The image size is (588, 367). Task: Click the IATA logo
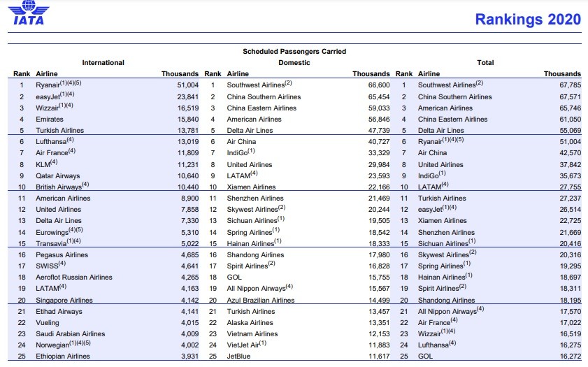click(x=29, y=13)
